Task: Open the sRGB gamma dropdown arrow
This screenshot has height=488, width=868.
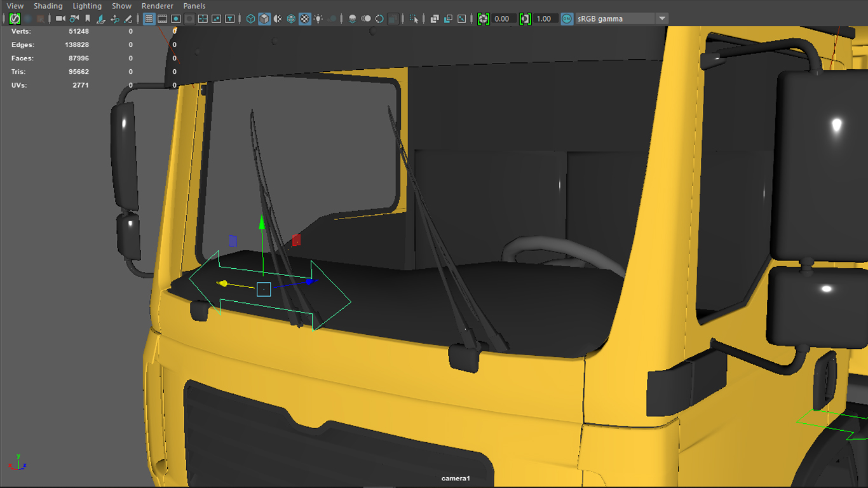Action: 662,19
